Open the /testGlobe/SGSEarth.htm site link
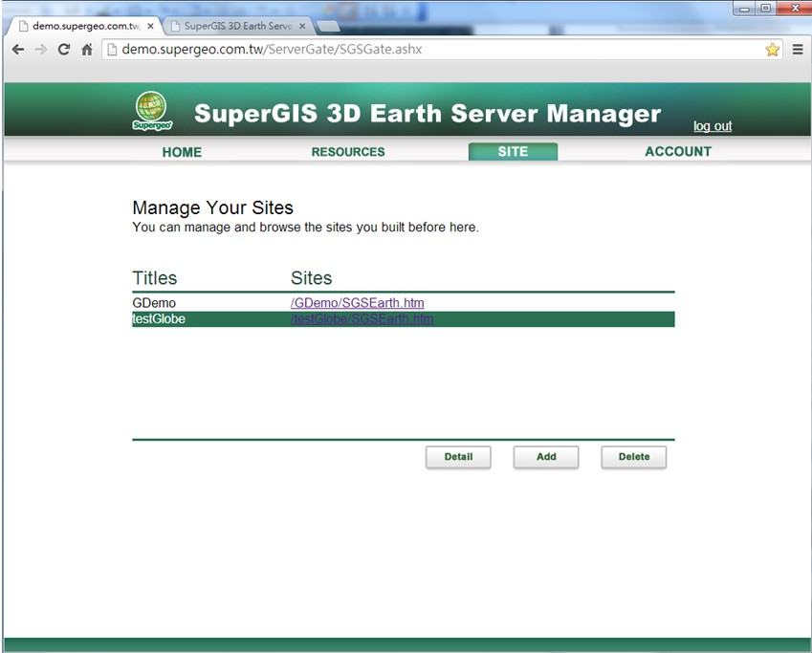Image resolution: width=812 pixels, height=653 pixels. (x=362, y=319)
